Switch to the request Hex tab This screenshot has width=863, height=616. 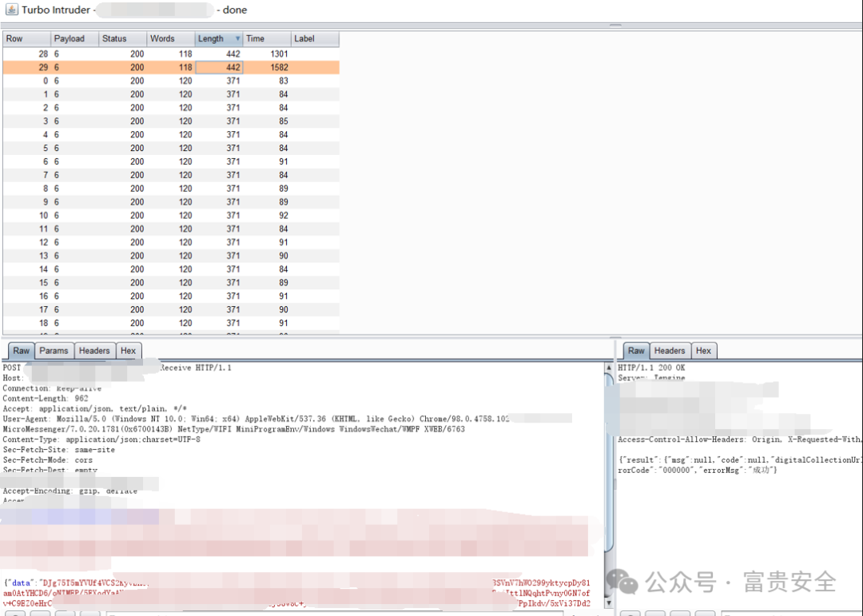pyautogui.click(x=128, y=351)
